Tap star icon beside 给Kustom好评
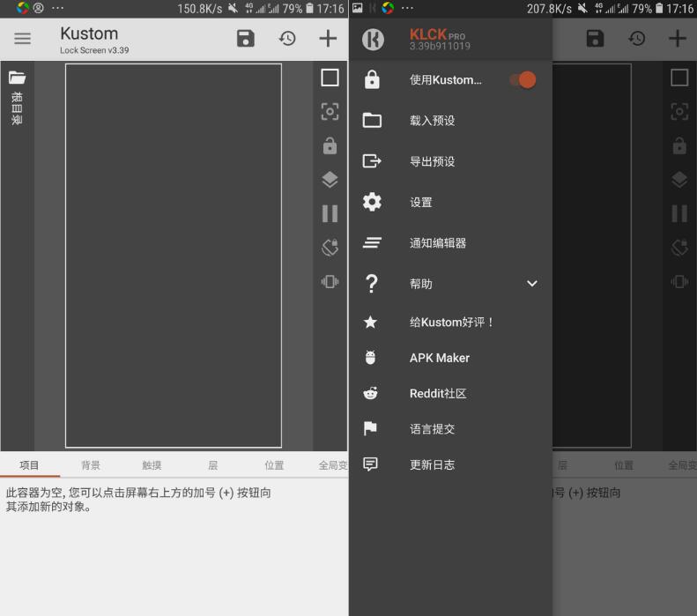 (x=370, y=322)
